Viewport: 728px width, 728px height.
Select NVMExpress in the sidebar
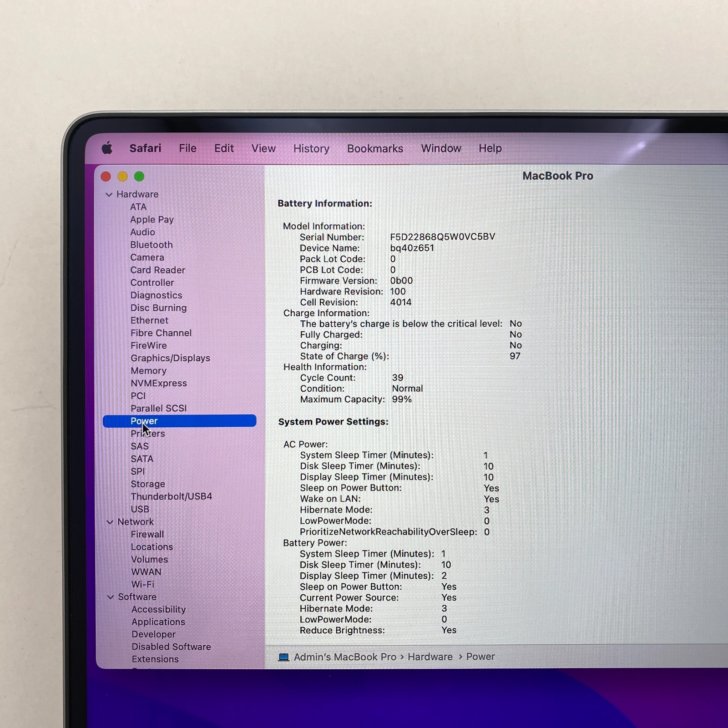coord(159,384)
